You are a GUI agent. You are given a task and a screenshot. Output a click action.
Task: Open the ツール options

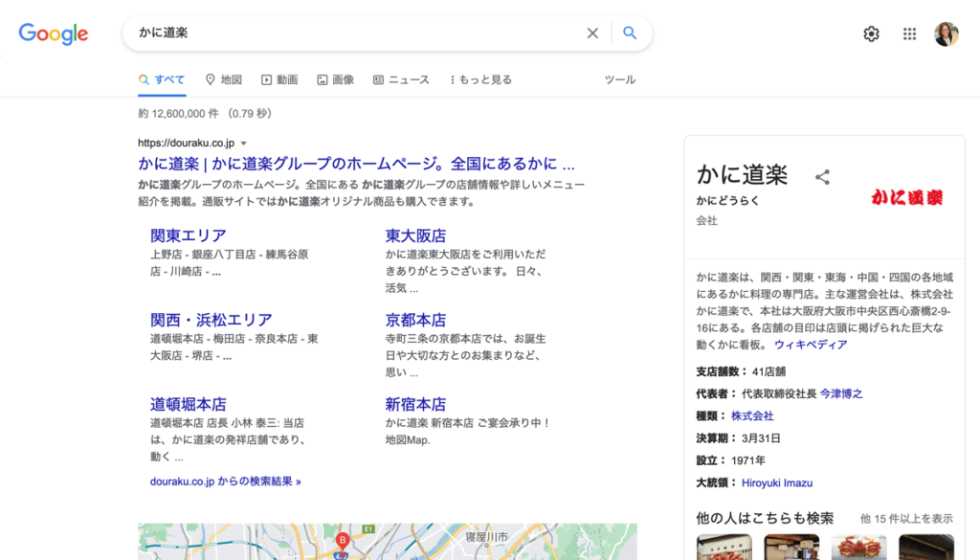619,80
